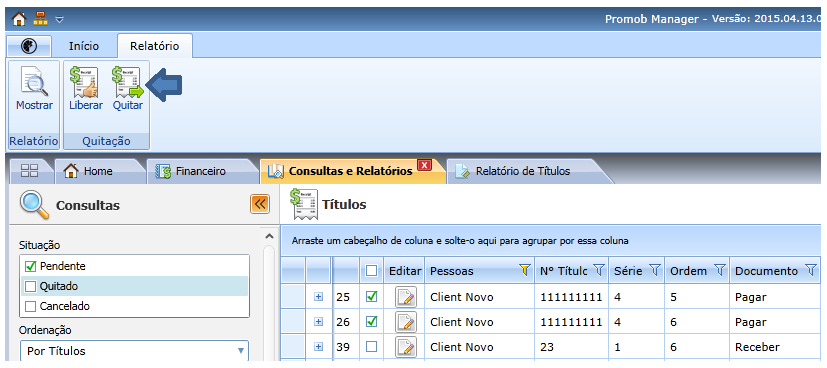Open the Ordem column filter
827x368 pixels.
tap(720, 270)
